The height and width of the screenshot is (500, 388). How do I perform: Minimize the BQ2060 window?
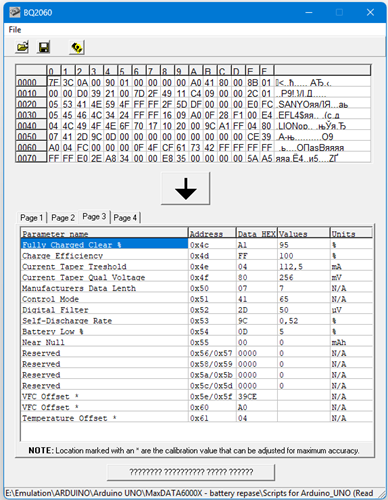tap(309, 12)
